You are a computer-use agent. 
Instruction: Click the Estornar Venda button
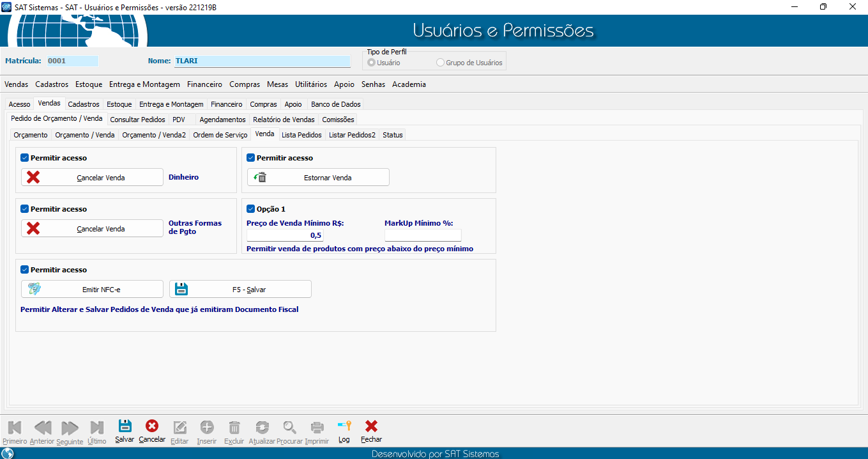point(318,178)
